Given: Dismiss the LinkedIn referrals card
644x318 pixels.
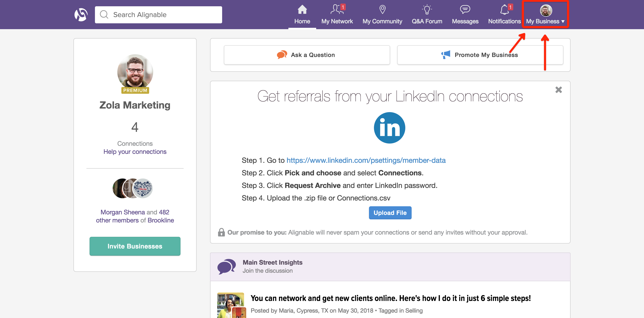Looking at the screenshot, I should tap(558, 90).
